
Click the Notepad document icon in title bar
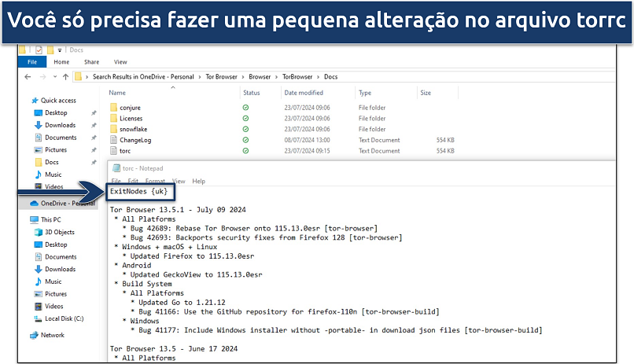point(116,168)
